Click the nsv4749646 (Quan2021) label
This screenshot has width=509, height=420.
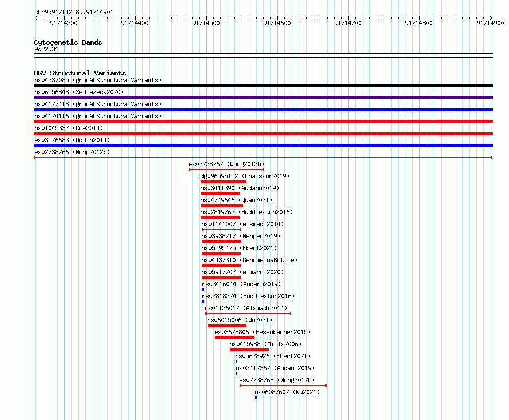coord(236,200)
